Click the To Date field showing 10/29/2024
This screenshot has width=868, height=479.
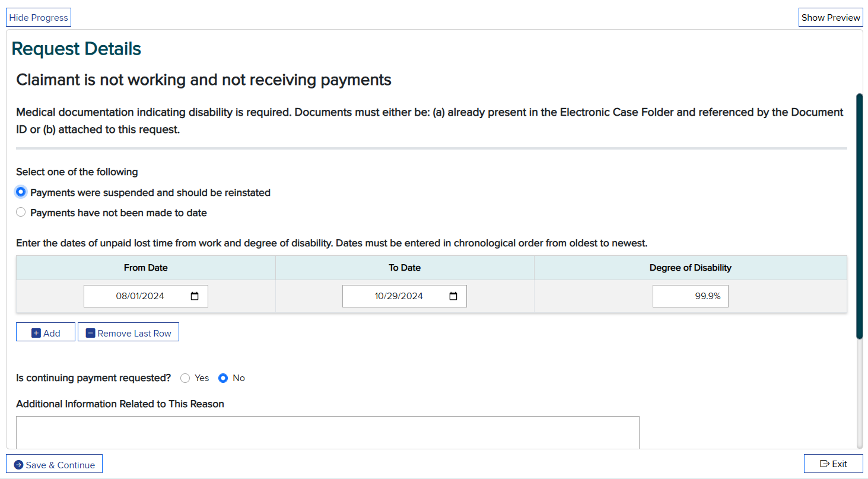pyautogui.click(x=399, y=296)
